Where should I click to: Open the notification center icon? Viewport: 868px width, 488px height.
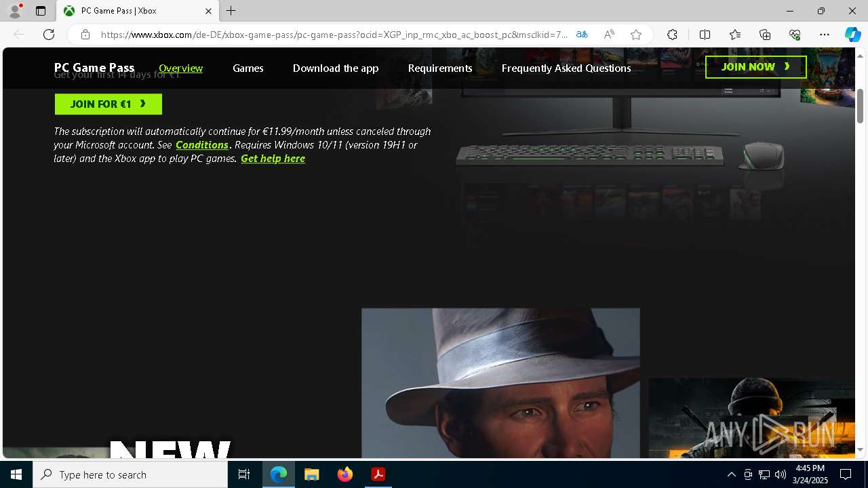pos(846,474)
